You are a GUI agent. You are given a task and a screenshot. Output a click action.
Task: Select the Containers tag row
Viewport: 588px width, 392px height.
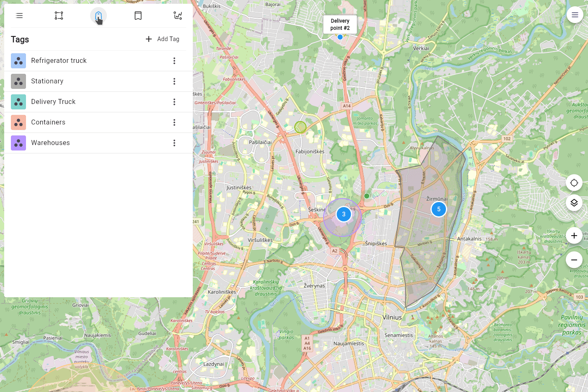point(98,122)
